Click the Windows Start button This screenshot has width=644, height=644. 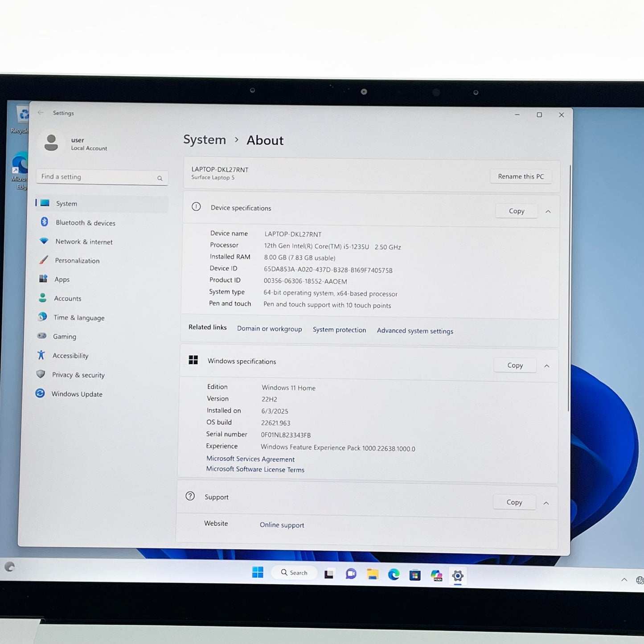(x=258, y=573)
